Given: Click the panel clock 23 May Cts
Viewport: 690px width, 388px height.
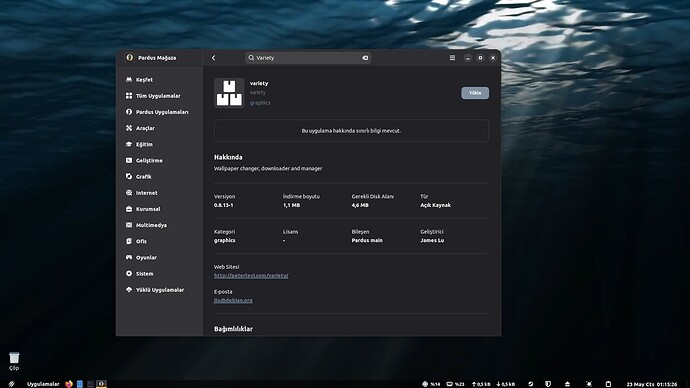Looking at the screenshot, I should (x=652, y=384).
